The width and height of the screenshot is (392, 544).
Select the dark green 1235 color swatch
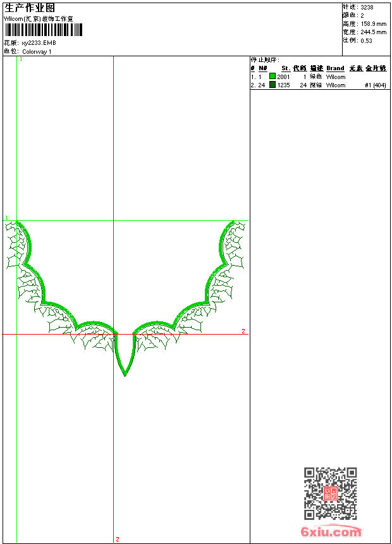[273, 85]
